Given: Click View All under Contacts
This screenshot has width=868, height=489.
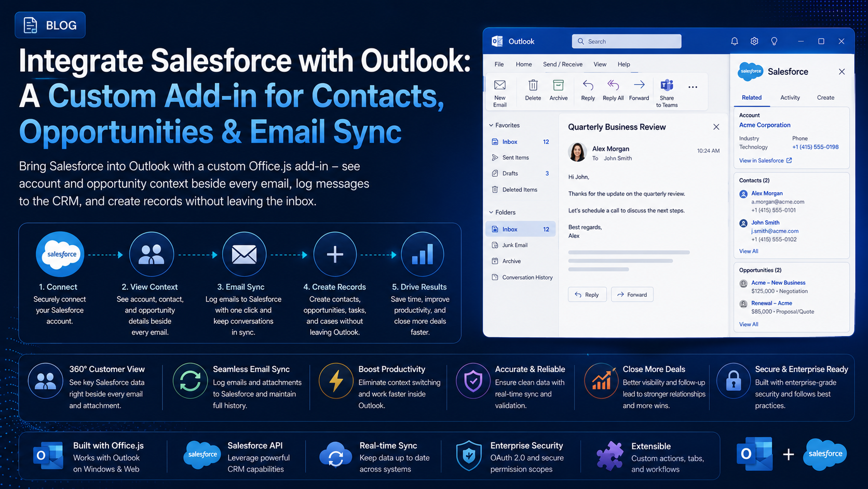Looking at the screenshot, I should (x=748, y=252).
